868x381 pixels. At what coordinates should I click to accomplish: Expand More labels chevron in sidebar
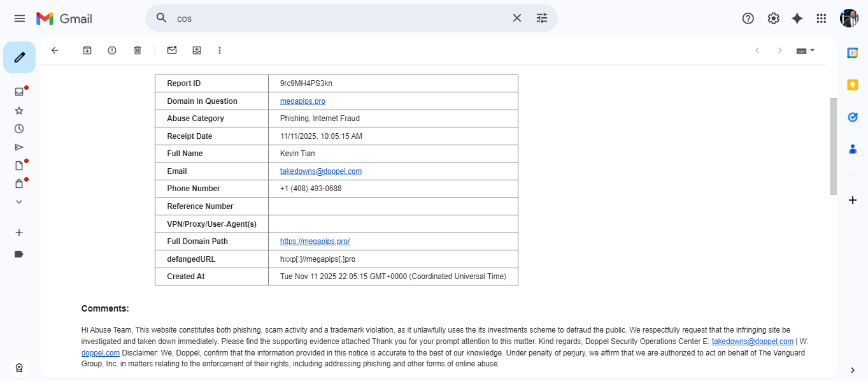19,202
